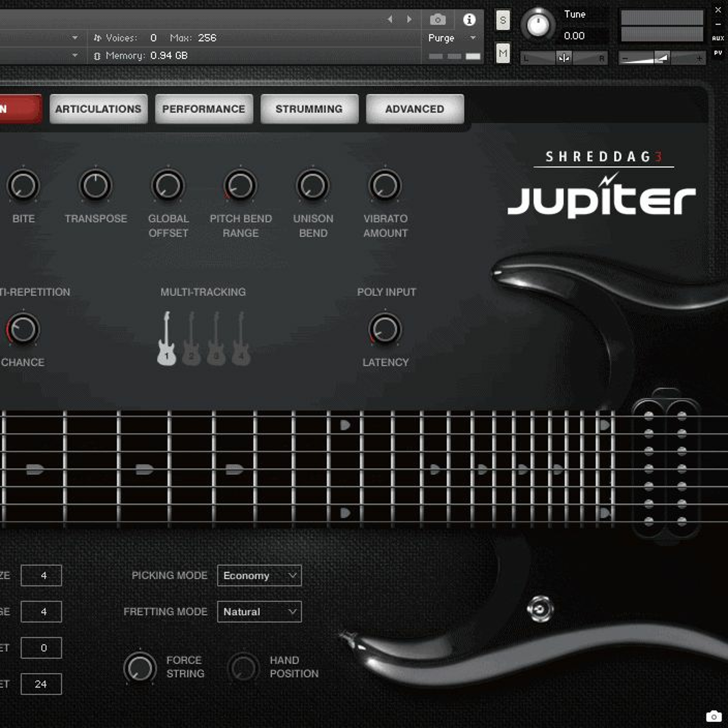Image resolution: width=728 pixels, height=728 pixels.
Task: Switch to the ADVANCED tab
Action: coord(415,109)
